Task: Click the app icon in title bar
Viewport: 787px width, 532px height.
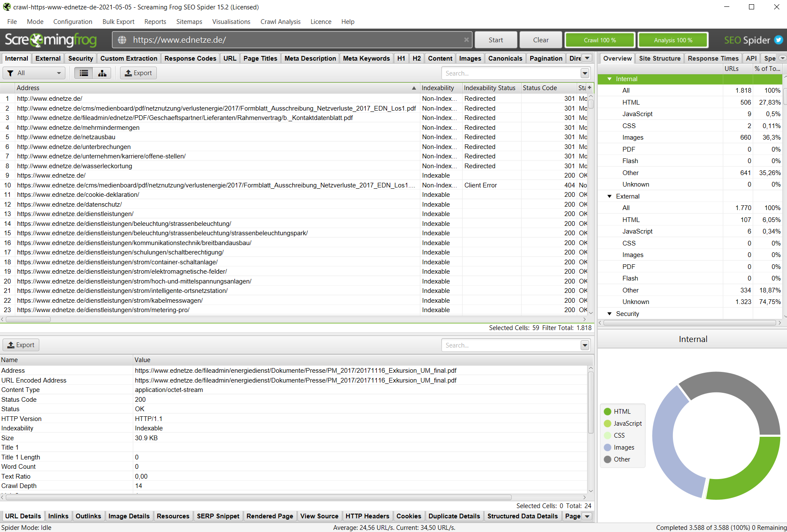Action: [6, 7]
